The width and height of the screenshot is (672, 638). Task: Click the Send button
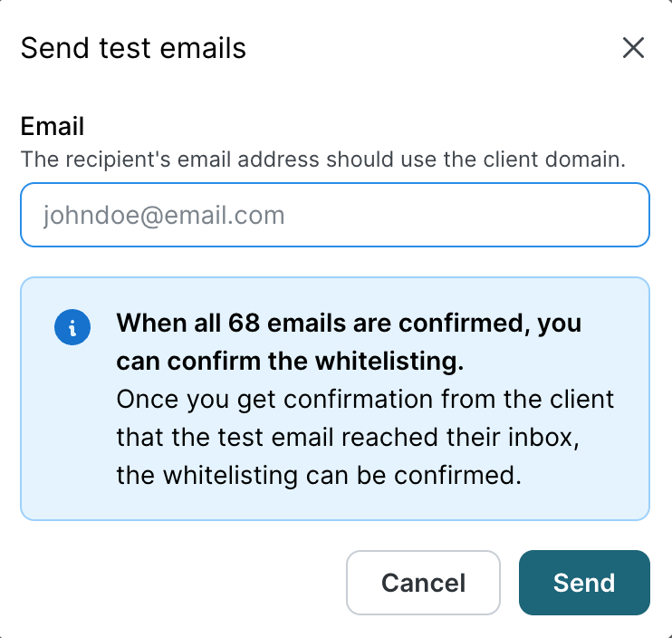(584, 583)
